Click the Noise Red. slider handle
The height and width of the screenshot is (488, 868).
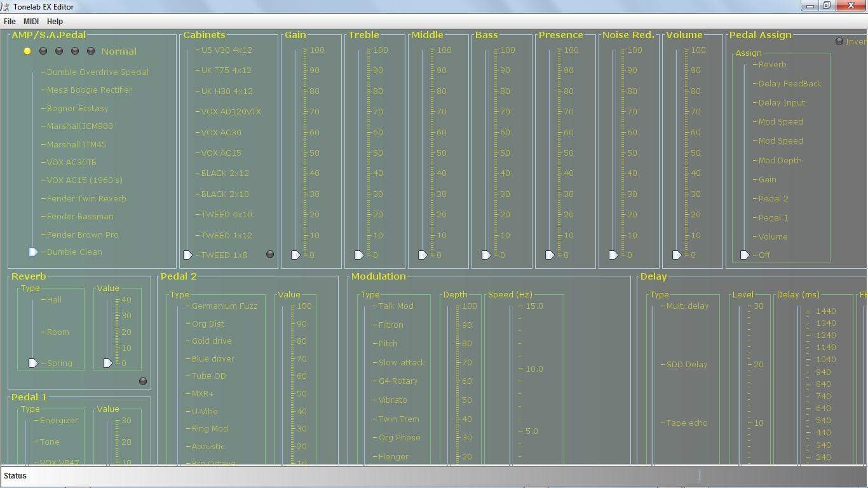click(x=613, y=255)
